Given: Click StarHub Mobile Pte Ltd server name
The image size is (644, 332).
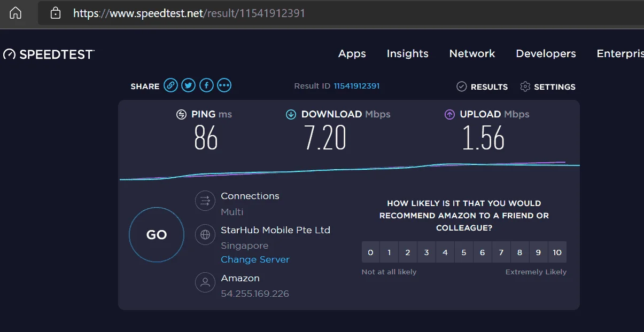Looking at the screenshot, I should (x=276, y=230).
